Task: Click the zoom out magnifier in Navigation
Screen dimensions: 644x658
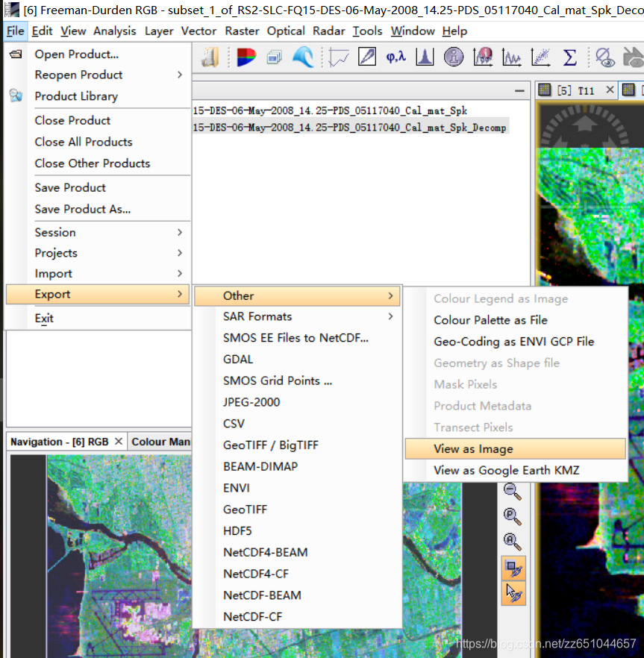Action: click(x=513, y=492)
